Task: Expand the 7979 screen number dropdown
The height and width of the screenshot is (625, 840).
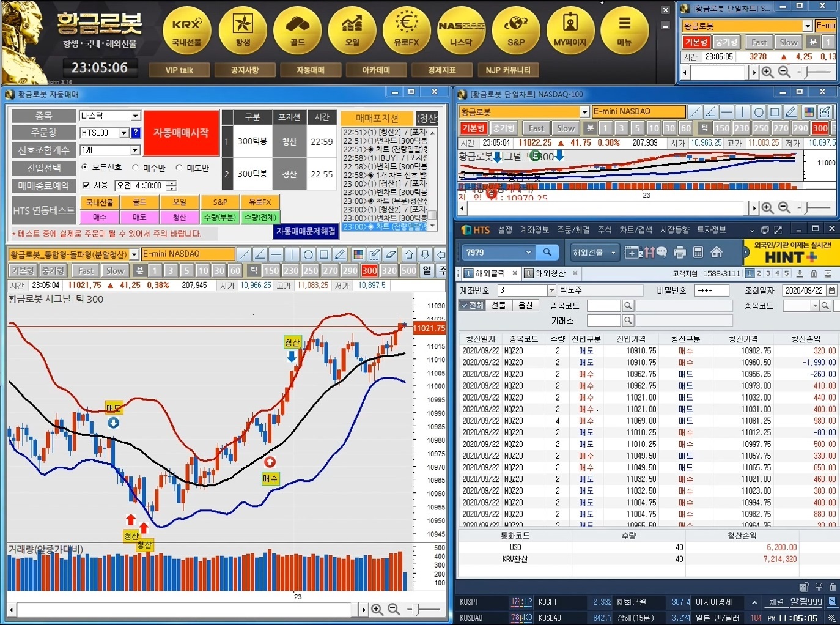Action: [529, 252]
